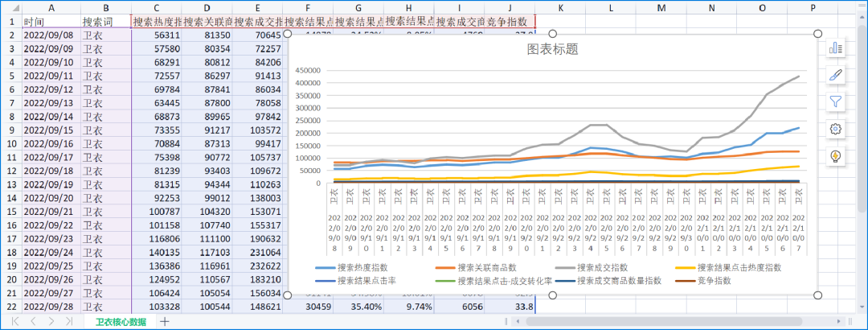Jump to the first sheet tab arrow
Viewport: 868px width, 330px height.
click(x=15, y=321)
